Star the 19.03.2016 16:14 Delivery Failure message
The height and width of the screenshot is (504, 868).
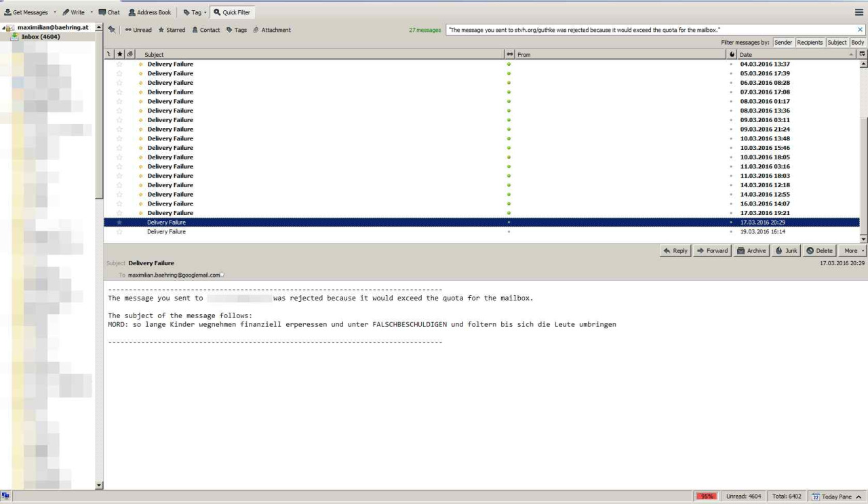pos(120,232)
